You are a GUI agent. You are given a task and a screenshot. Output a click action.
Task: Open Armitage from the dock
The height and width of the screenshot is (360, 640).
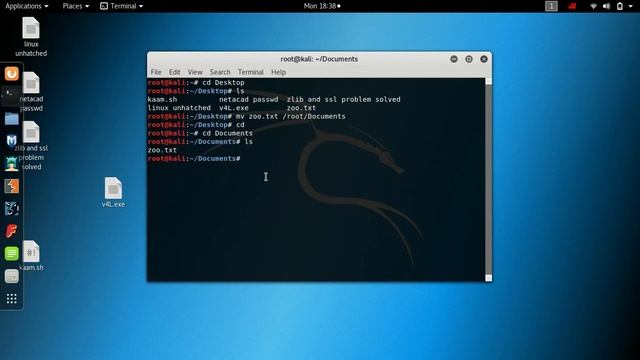point(11,164)
